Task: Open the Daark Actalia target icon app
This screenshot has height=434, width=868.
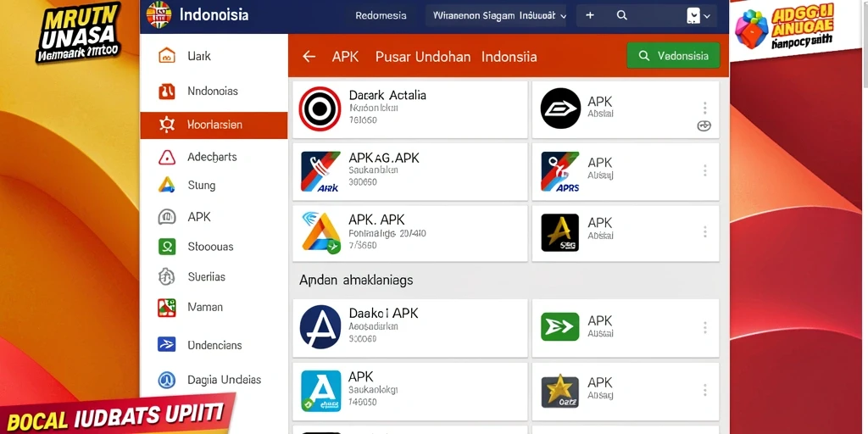Action: (320, 108)
